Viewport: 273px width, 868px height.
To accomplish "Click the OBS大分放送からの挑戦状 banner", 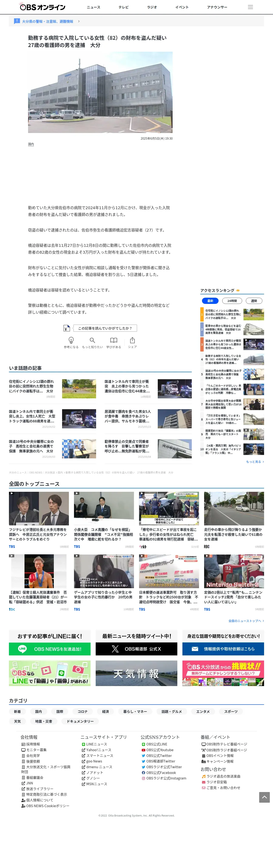I will pos(223,673).
